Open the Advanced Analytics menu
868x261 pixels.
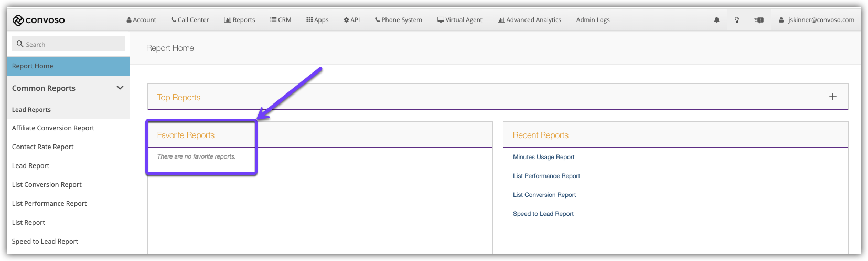[x=529, y=20]
